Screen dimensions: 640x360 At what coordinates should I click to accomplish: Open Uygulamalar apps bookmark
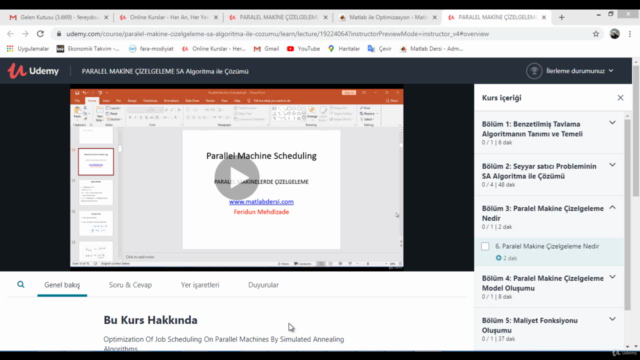(x=28, y=49)
